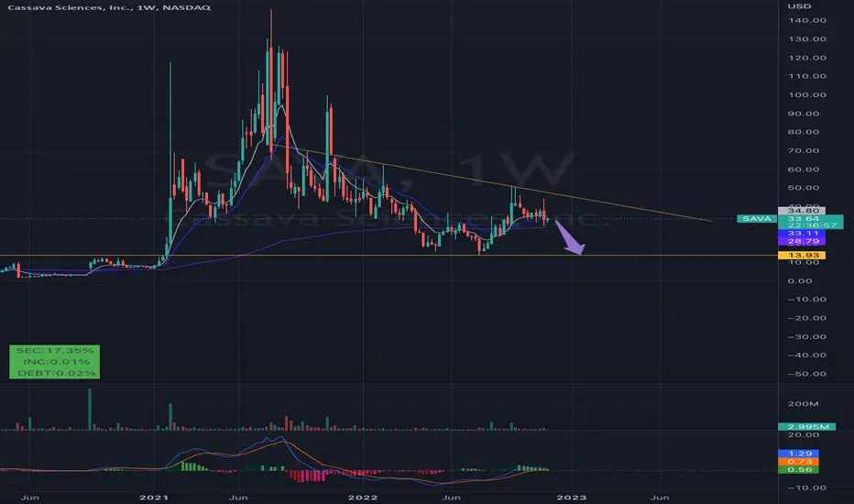This screenshot has width=854, height=504.
Task: Click the 130.00 price axis label
Action: tap(806, 38)
